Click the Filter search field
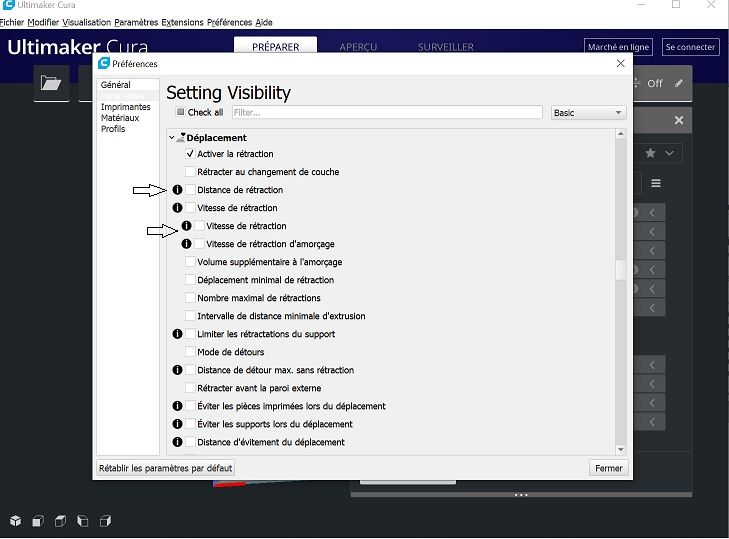729x539 pixels. (387, 113)
